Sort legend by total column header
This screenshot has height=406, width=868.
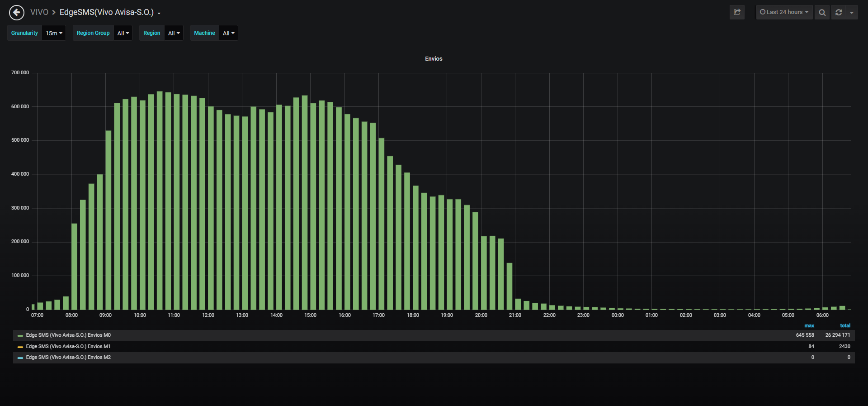coord(845,325)
